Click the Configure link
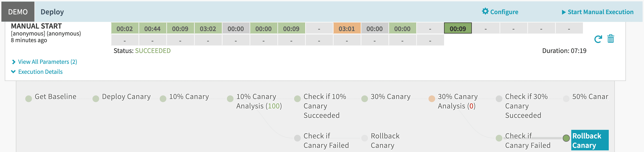644x152 pixels. tap(504, 12)
